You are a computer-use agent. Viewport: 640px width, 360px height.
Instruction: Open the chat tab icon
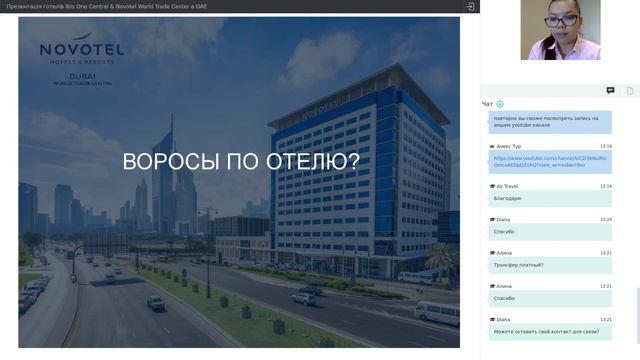pyautogui.click(x=610, y=91)
